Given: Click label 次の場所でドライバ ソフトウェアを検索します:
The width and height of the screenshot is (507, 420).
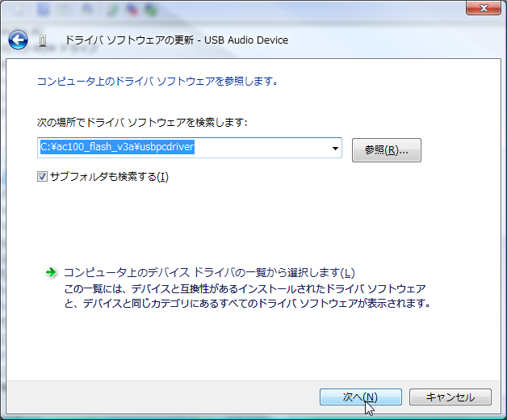Looking at the screenshot, I should point(142,122).
